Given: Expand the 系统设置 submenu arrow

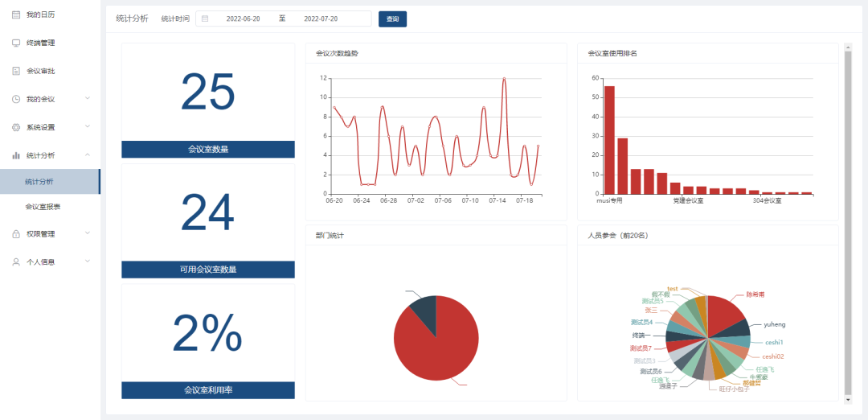Looking at the screenshot, I should pyautogui.click(x=88, y=127).
